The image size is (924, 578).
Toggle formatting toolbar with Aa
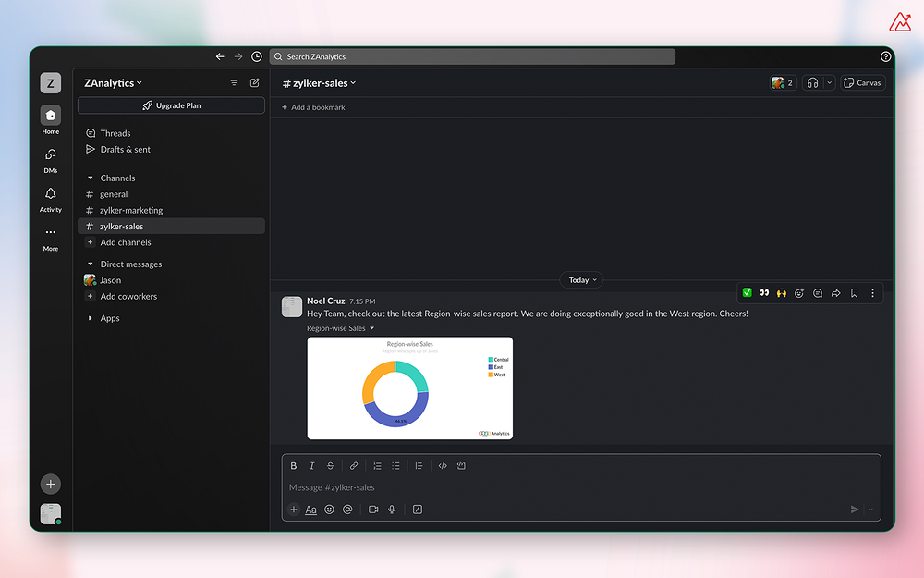[311, 510]
